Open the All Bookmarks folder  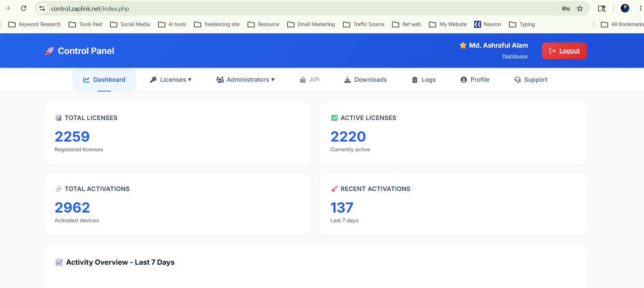coord(622,25)
